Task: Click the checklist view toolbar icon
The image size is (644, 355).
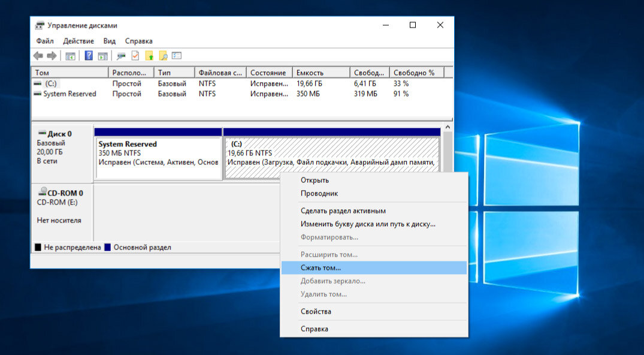Action: coord(177,56)
